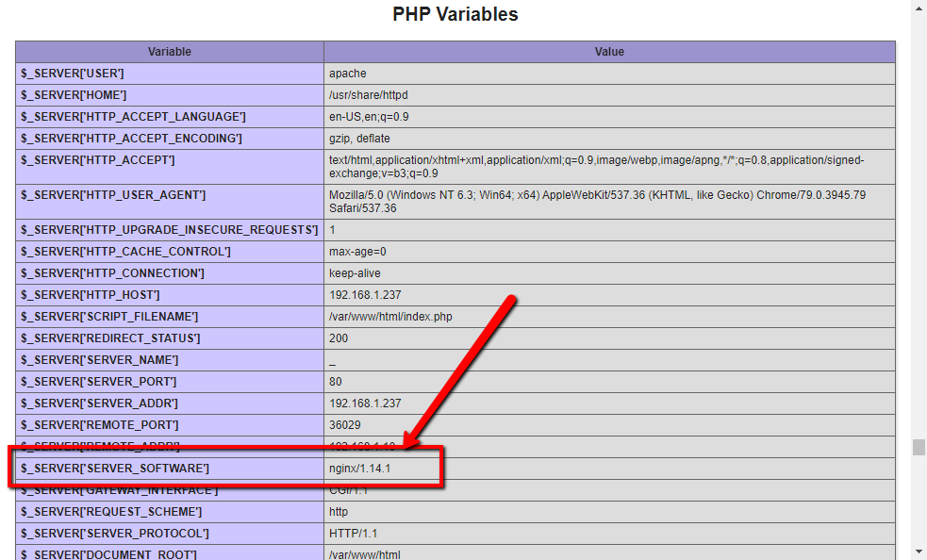Click the scrollbar down arrow
This screenshot has height=560, width=927.
(x=917, y=552)
